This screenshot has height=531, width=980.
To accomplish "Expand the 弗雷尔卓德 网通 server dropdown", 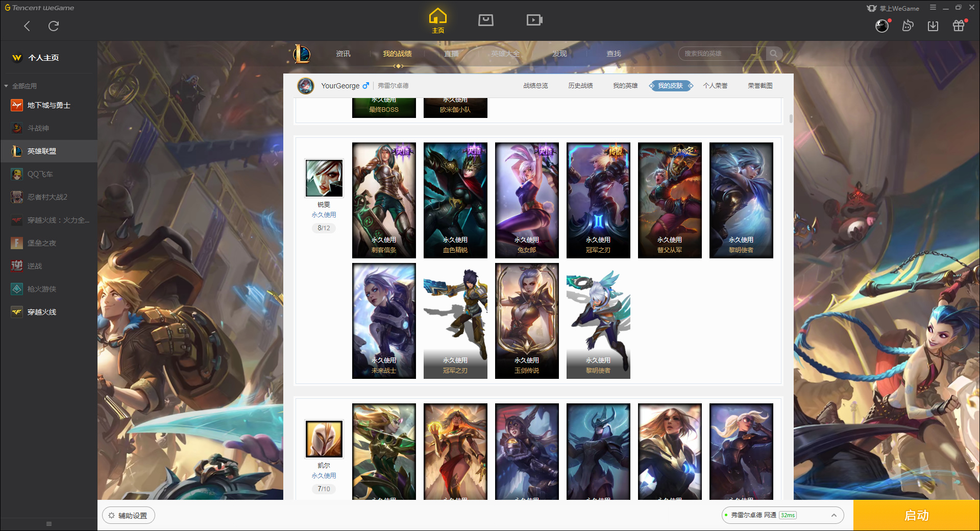I will click(782, 515).
